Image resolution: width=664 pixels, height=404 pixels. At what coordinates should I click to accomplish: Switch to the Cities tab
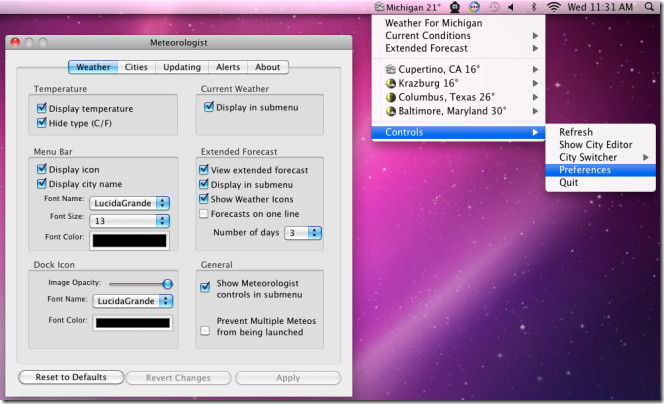tap(135, 67)
